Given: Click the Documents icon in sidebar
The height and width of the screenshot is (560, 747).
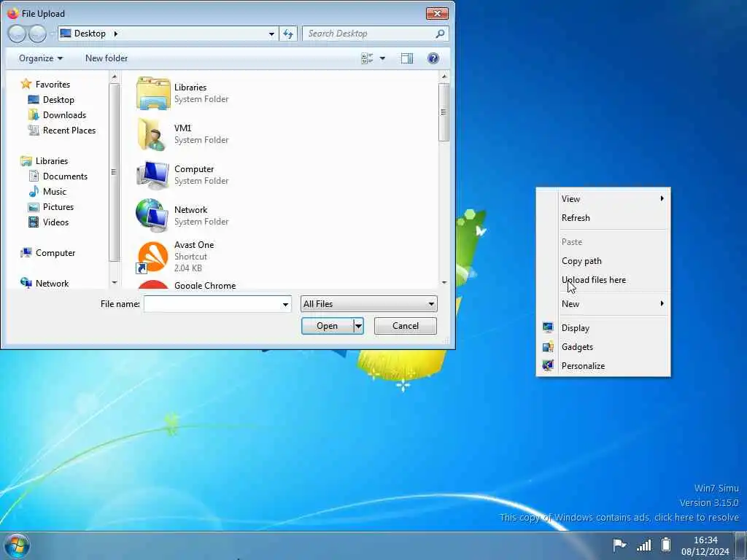Looking at the screenshot, I should (x=34, y=176).
